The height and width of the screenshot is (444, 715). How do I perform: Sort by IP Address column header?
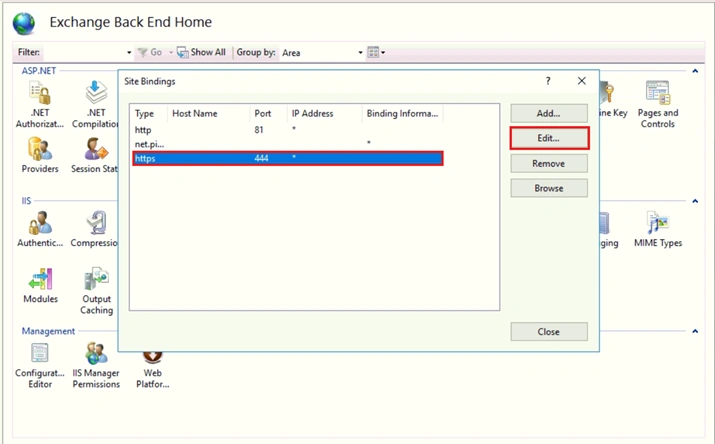coord(324,114)
